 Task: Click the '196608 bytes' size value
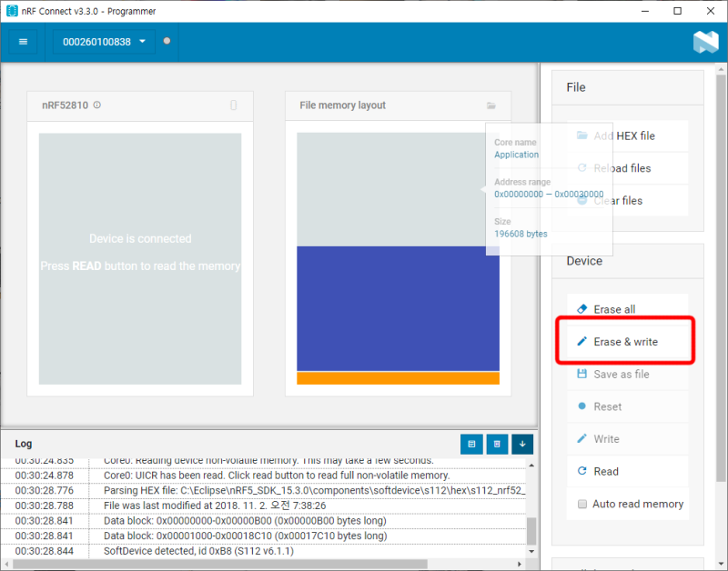[521, 234]
